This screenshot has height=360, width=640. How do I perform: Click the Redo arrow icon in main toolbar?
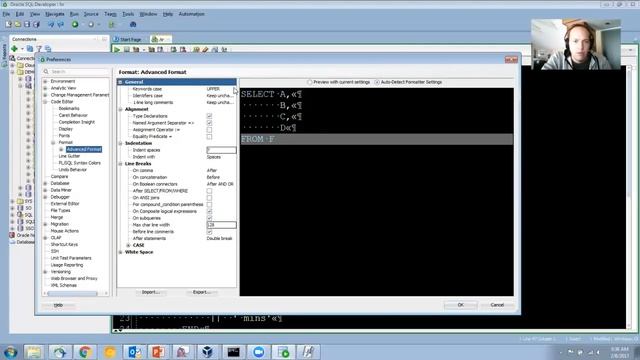pyautogui.click(x=61, y=24)
